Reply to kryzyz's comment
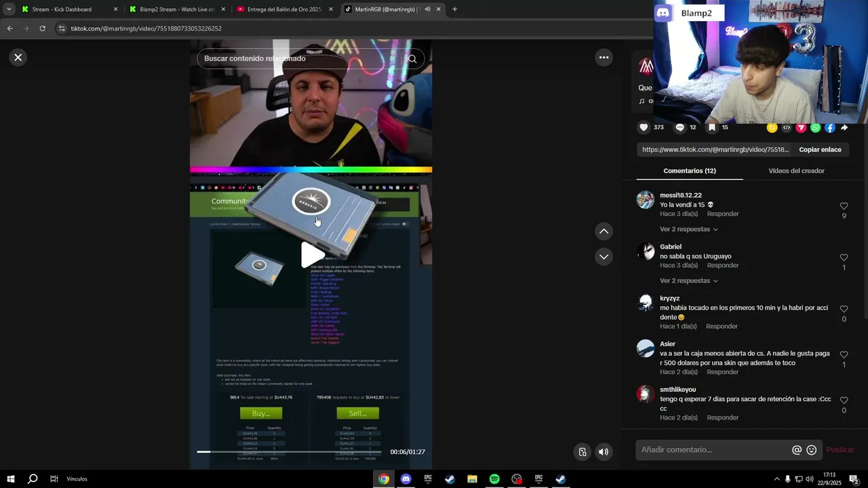Screen dimensions: 868x488 click(x=722, y=327)
